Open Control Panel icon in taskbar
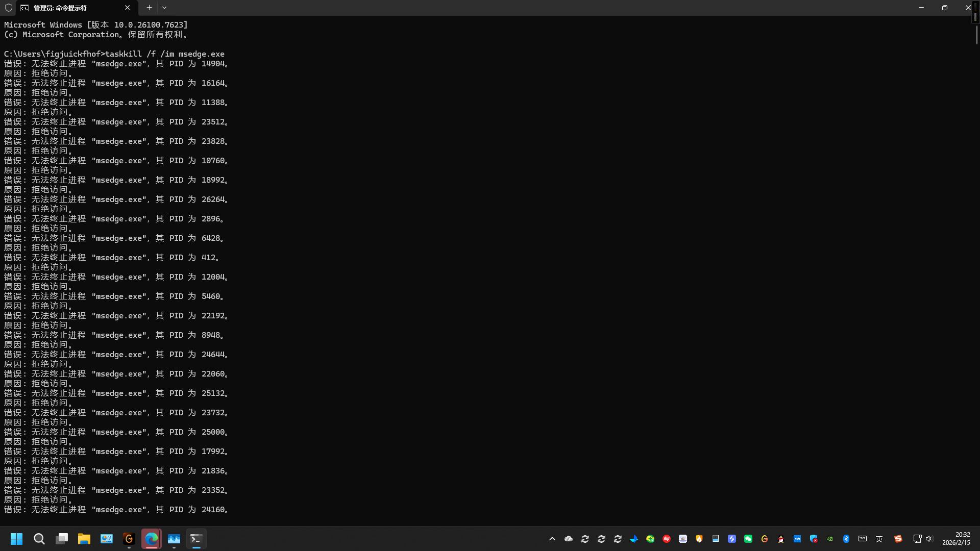 (x=107, y=539)
